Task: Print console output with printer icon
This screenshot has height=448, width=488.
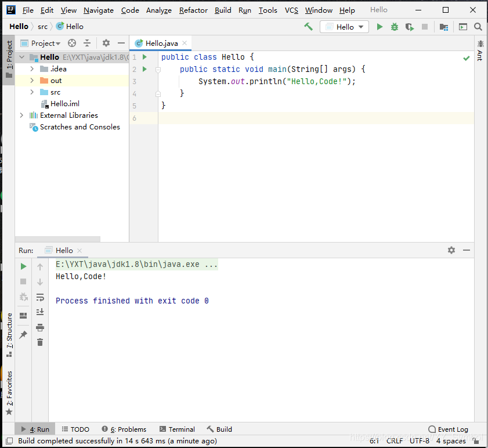Action: point(40,327)
